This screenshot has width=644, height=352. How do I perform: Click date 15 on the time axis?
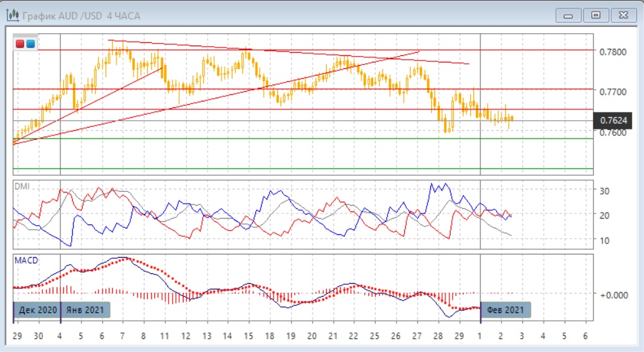click(x=248, y=336)
